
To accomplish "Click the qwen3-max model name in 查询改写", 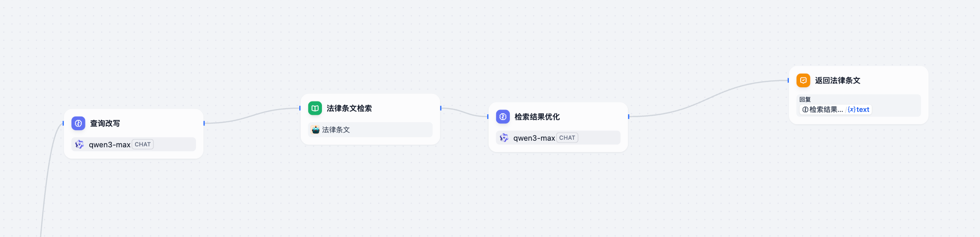I will coord(110,144).
